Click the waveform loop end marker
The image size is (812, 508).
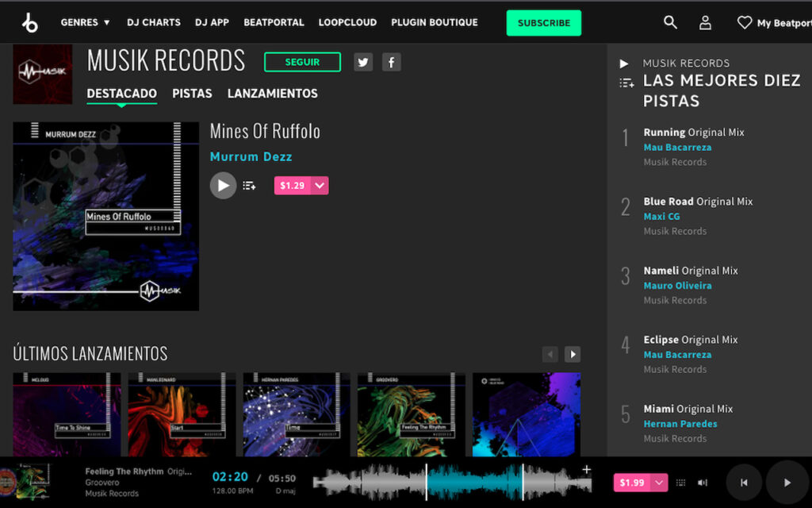coord(523,483)
